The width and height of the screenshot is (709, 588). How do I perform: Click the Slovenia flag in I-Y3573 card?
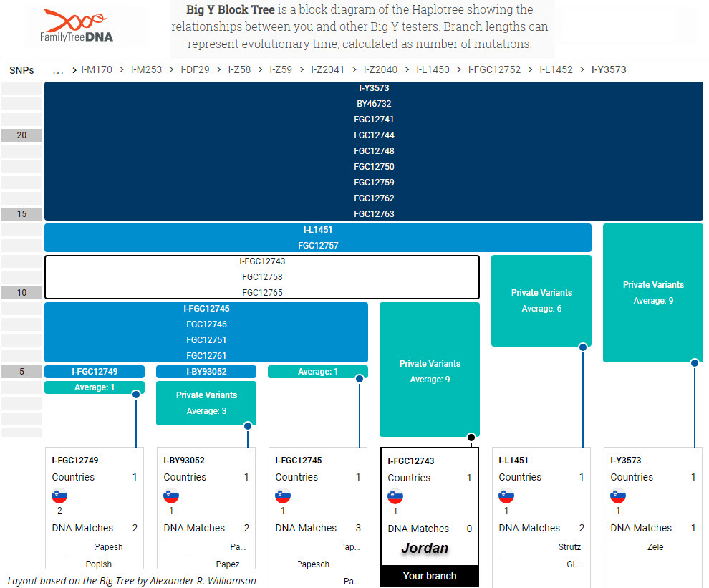coord(618,496)
